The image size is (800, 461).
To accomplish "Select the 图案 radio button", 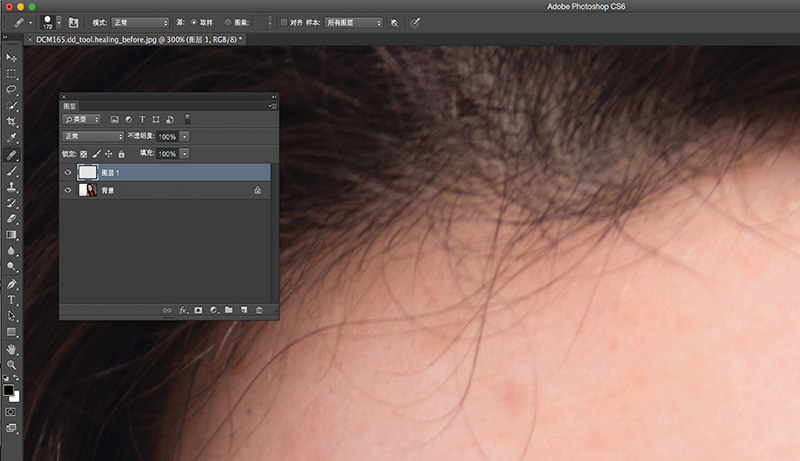I will (x=229, y=21).
